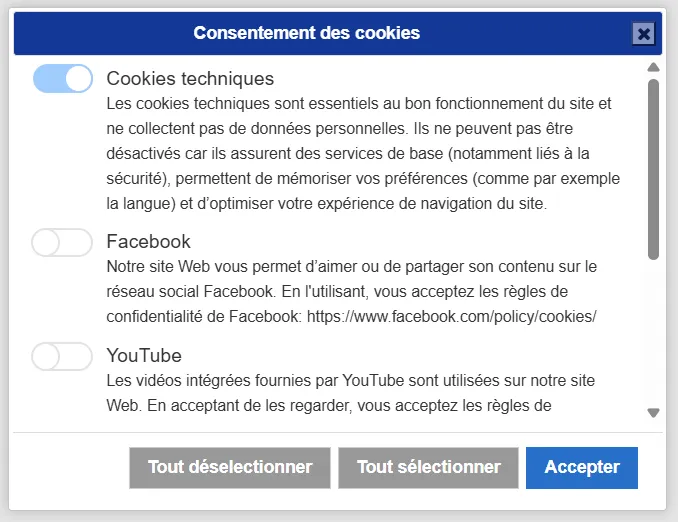Enable the Facebook cookies switch
The image size is (678, 522).
pyautogui.click(x=62, y=242)
